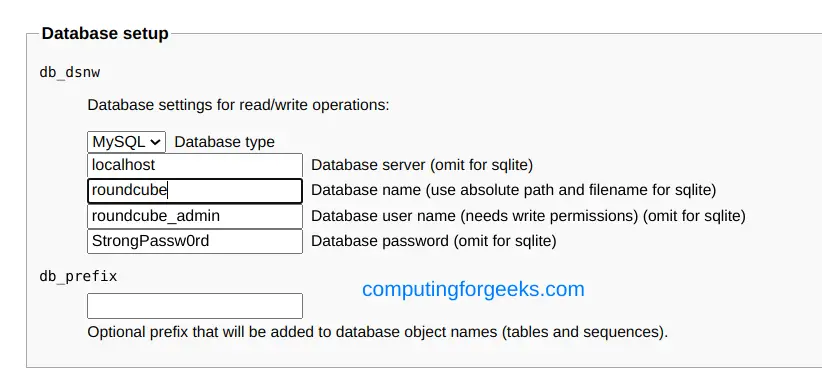
Task: Focus the empty db_prefix input box
Action: click(x=195, y=306)
